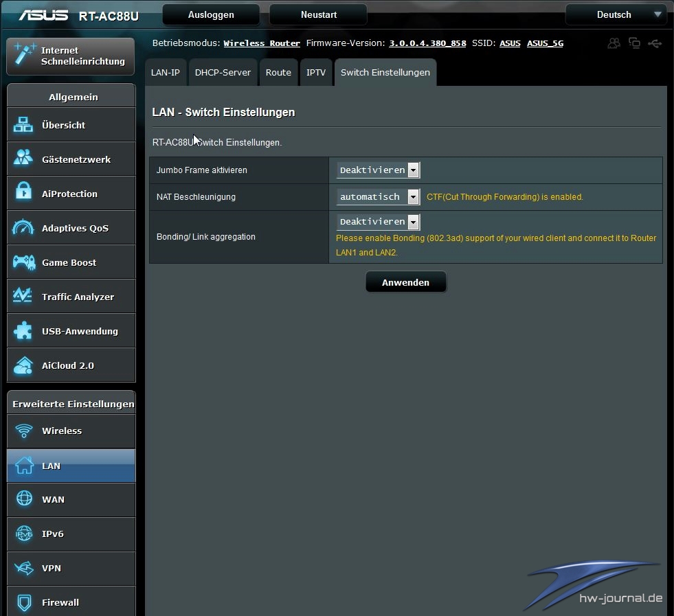Click the NAT Beschleunigung label
674x616 pixels.
[196, 196]
